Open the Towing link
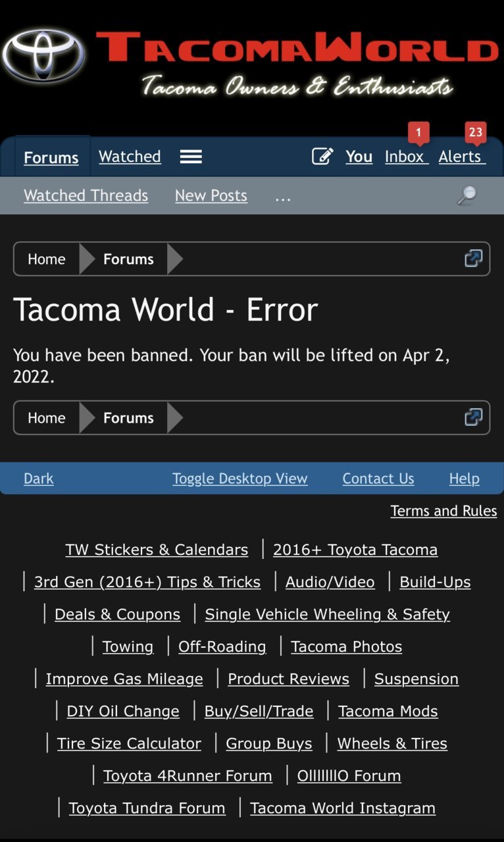The image size is (504, 842). (x=128, y=646)
